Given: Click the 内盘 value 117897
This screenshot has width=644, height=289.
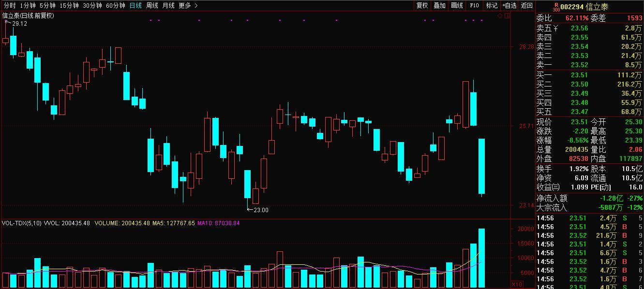Looking at the screenshot, I should [630, 159].
